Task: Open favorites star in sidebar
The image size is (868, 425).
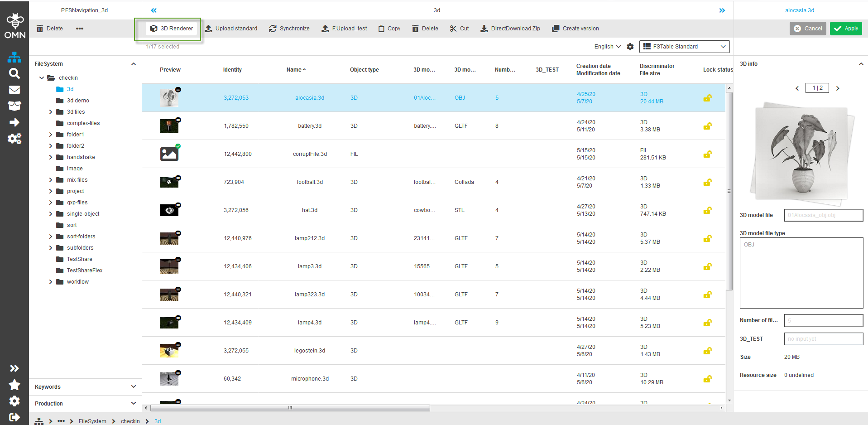Action: 14,385
